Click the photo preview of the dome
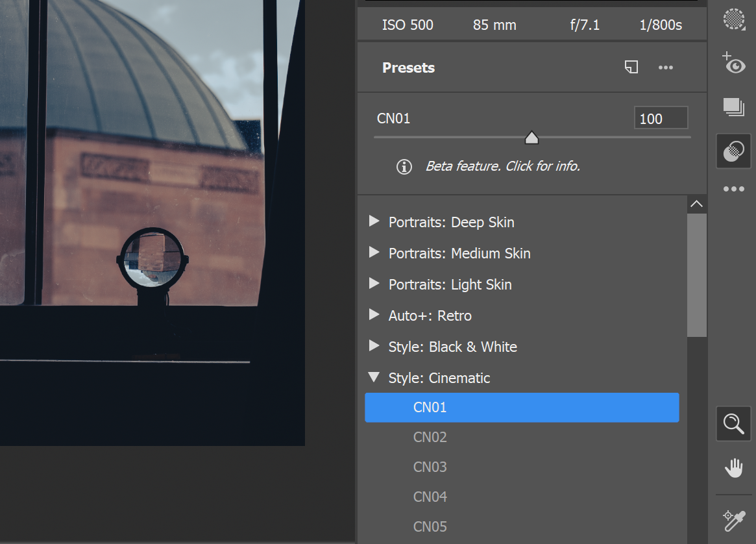 [152, 223]
